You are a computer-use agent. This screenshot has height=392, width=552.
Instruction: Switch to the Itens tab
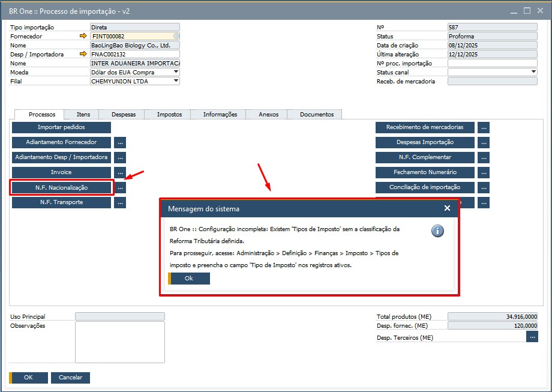pyautogui.click(x=83, y=115)
